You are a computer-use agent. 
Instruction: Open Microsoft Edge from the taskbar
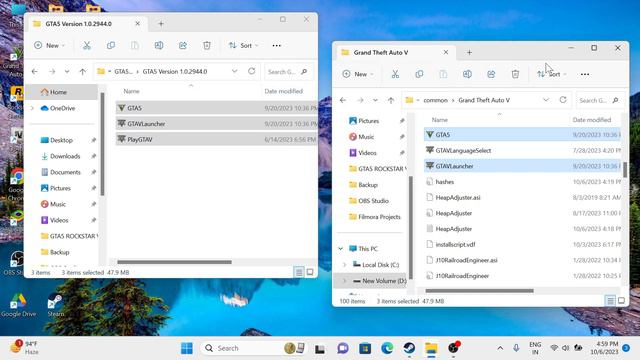387,348
